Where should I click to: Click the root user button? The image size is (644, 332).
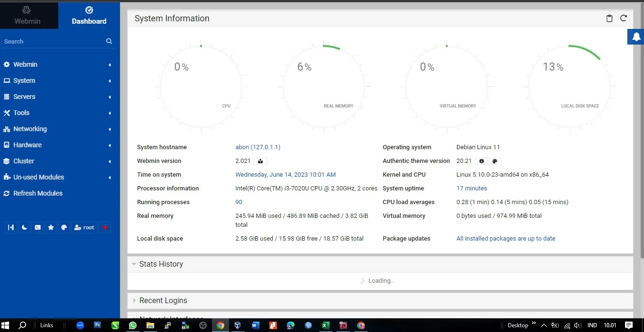pos(84,227)
